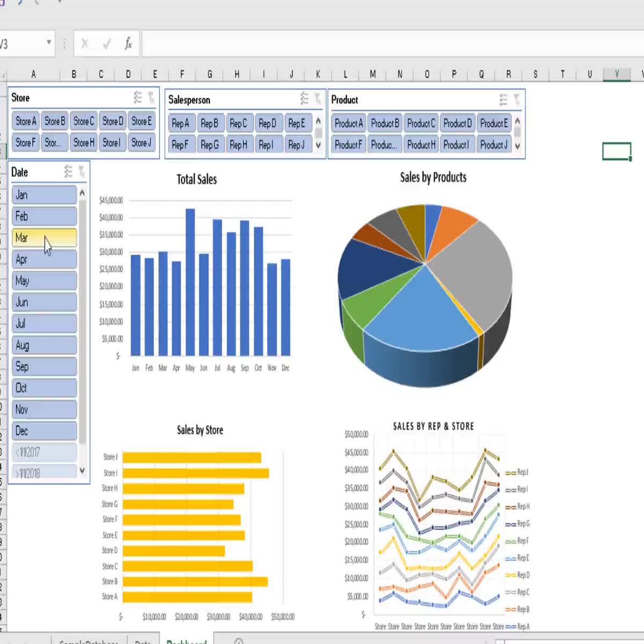Click the Name Box field
The width and height of the screenshot is (644, 644).
[x=21, y=44]
